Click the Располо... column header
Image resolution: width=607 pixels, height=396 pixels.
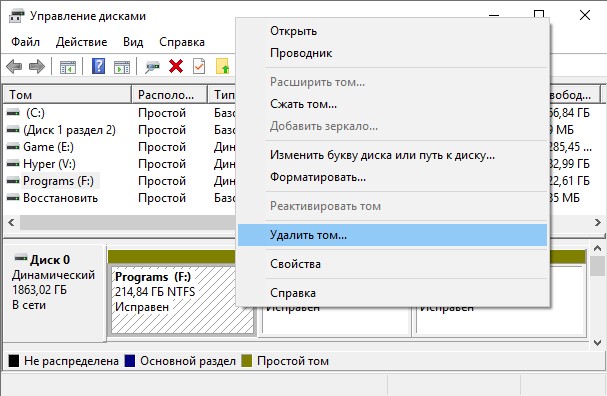(170, 95)
